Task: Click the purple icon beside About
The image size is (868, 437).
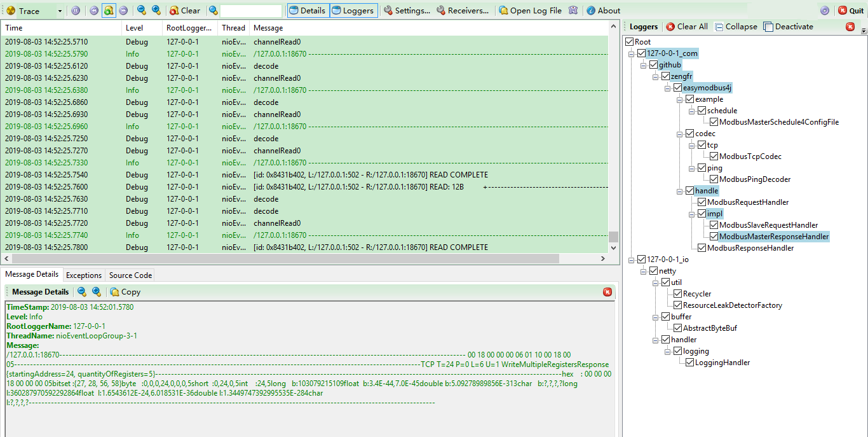Action: (x=573, y=11)
